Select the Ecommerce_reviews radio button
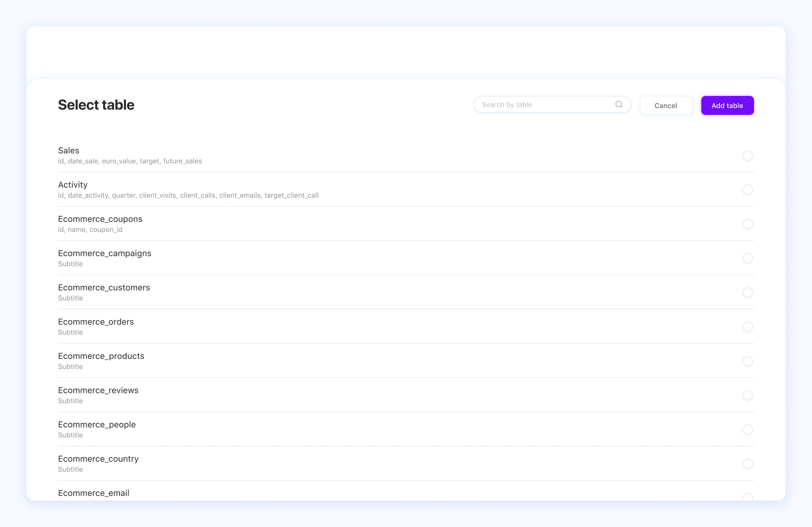The height and width of the screenshot is (527, 812). coord(747,395)
